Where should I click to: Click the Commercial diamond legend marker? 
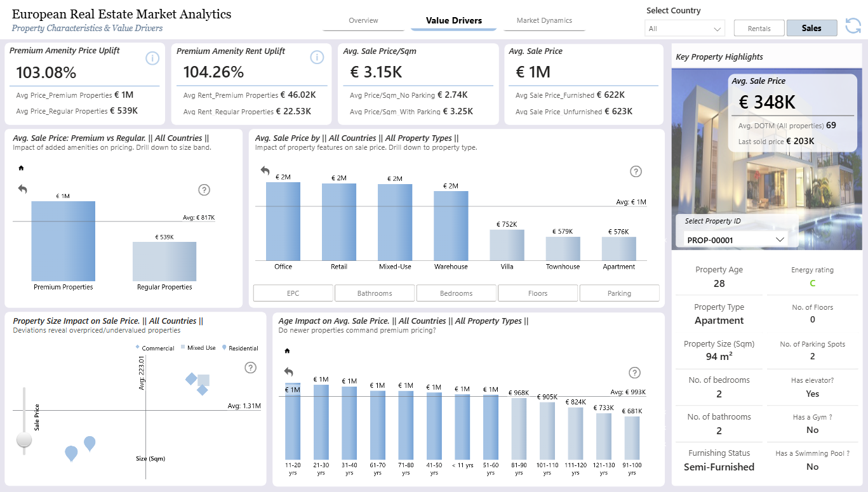137,347
